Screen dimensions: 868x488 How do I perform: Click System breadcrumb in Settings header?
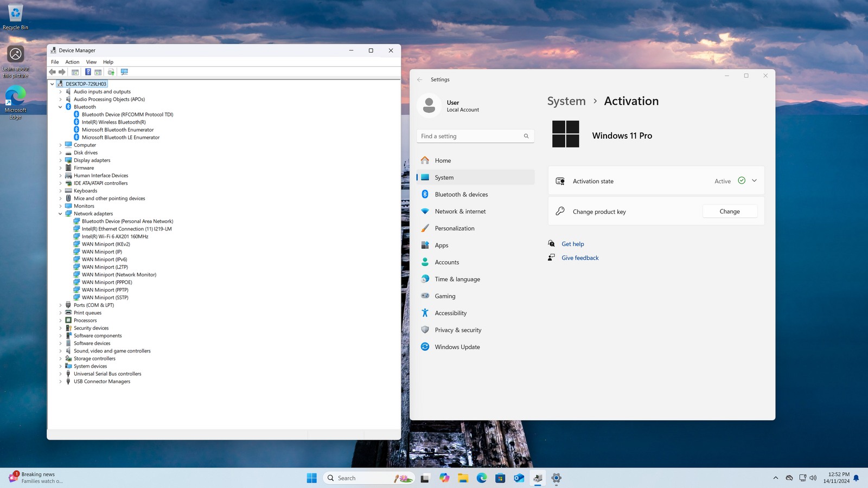click(566, 101)
